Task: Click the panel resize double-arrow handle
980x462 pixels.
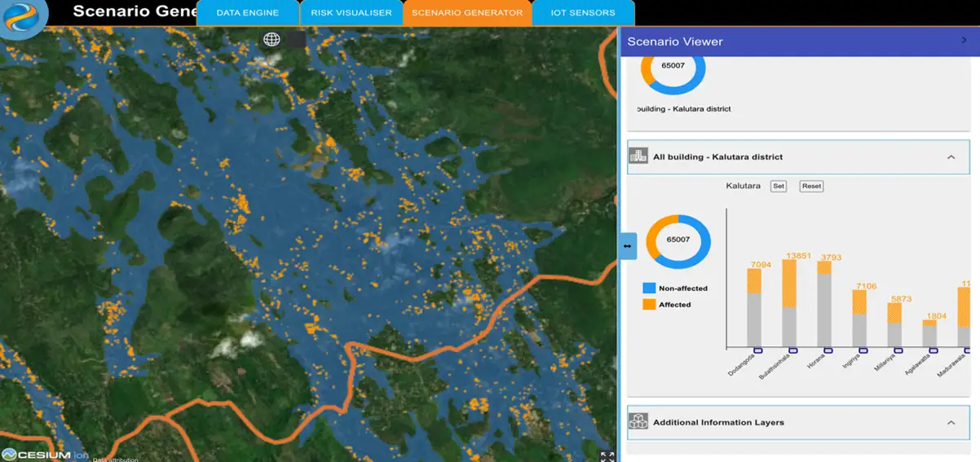Action: 627,245
